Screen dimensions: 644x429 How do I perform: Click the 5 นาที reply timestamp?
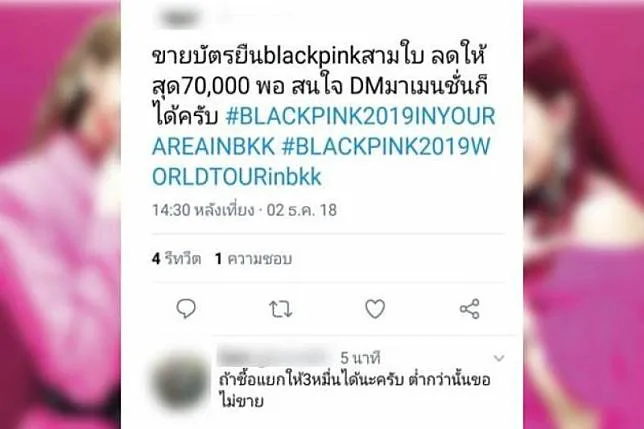(360, 358)
